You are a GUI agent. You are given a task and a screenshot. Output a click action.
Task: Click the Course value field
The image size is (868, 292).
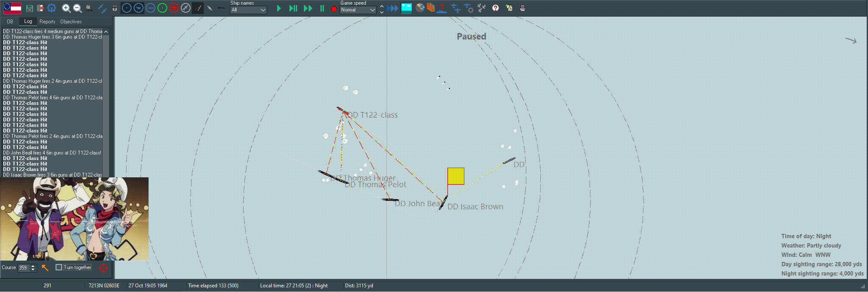23,268
